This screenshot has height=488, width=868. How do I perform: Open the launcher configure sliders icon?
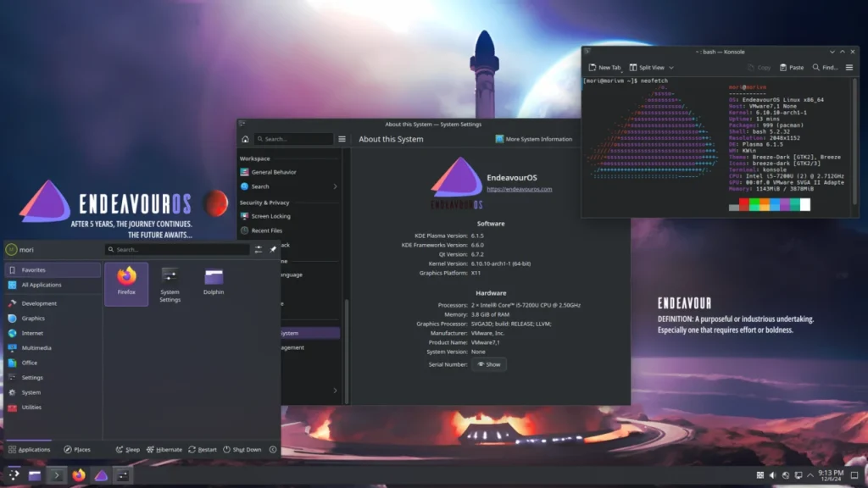click(x=259, y=250)
